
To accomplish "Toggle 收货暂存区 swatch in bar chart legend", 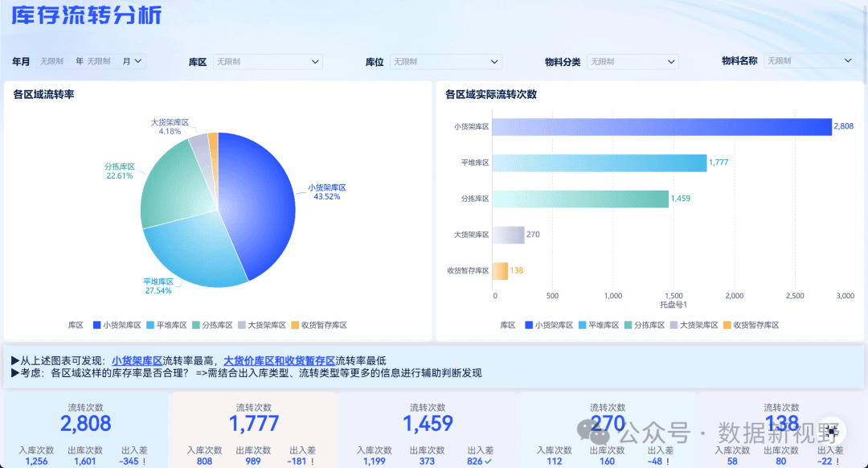I will [x=727, y=325].
